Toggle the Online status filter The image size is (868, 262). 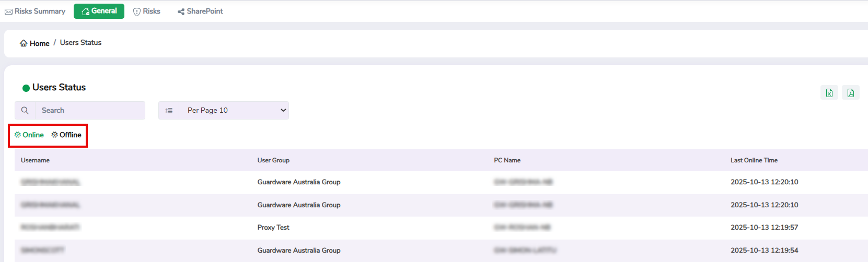pos(29,135)
